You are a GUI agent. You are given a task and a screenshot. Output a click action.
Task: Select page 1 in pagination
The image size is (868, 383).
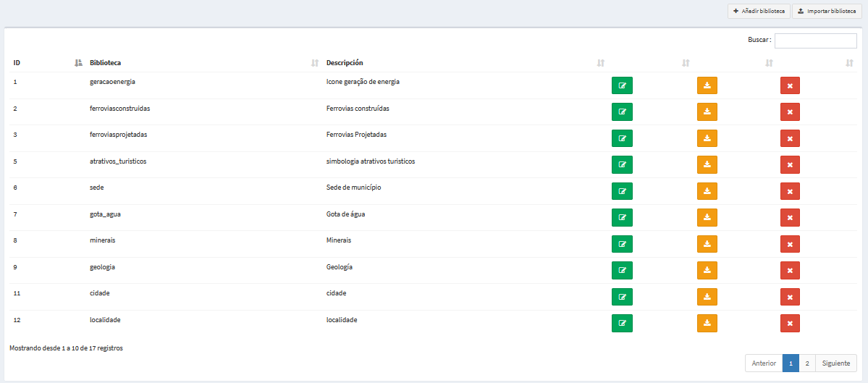pyautogui.click(x=791, y=363)
